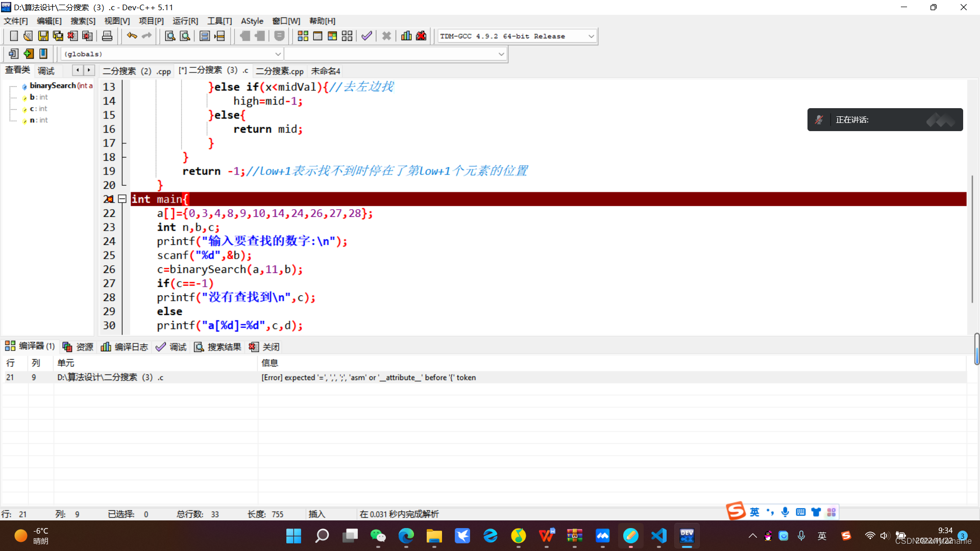980x551 pixels.
Task: Click the Compile & Run icon
Action: click(332, 36)
